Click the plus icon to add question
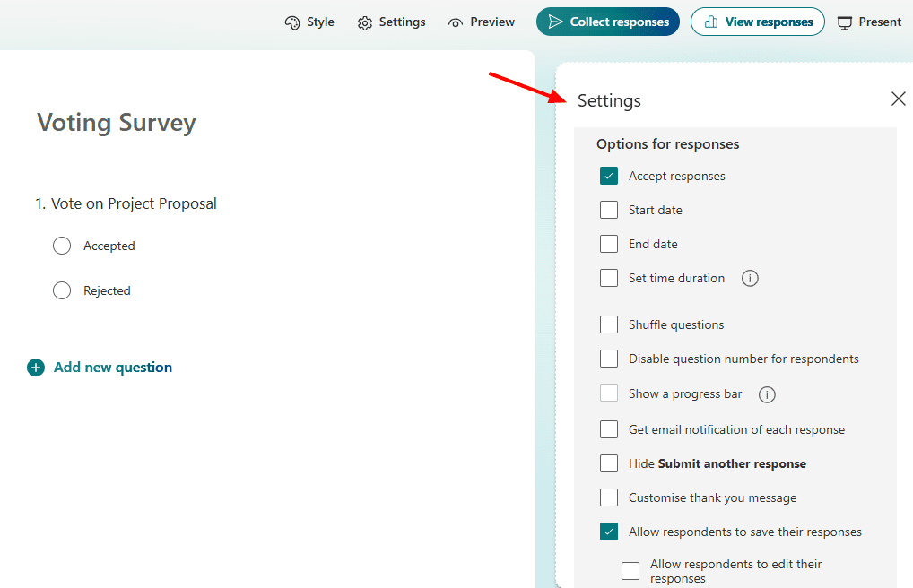Viewport: 913px width, 588px height. 36,367
